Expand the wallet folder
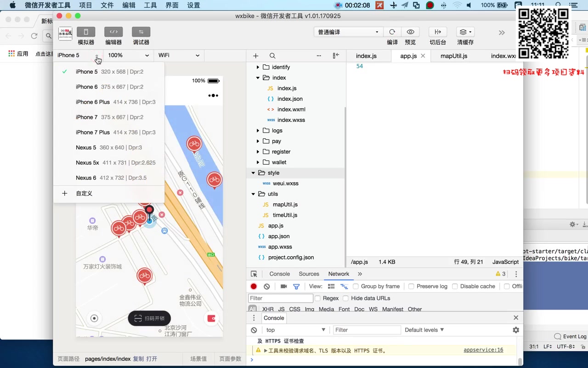588x368 pixels. pyautogui.click(x=258, y=162)
